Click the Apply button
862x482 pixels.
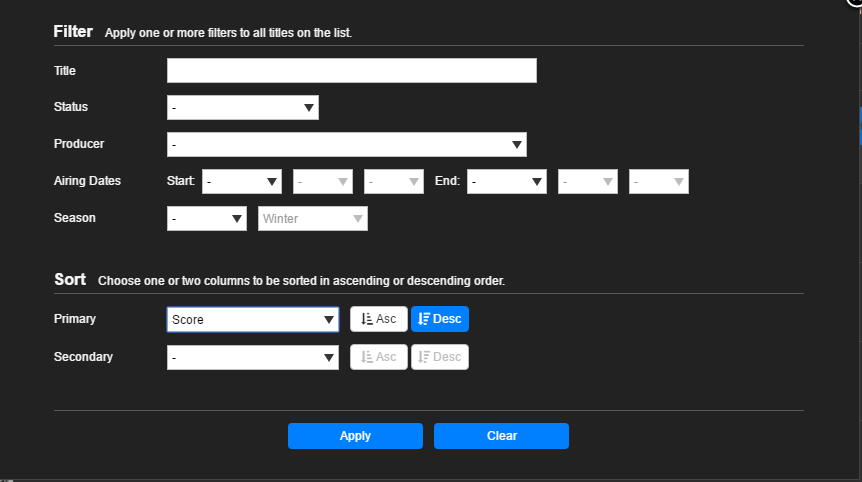click(355, 436)
